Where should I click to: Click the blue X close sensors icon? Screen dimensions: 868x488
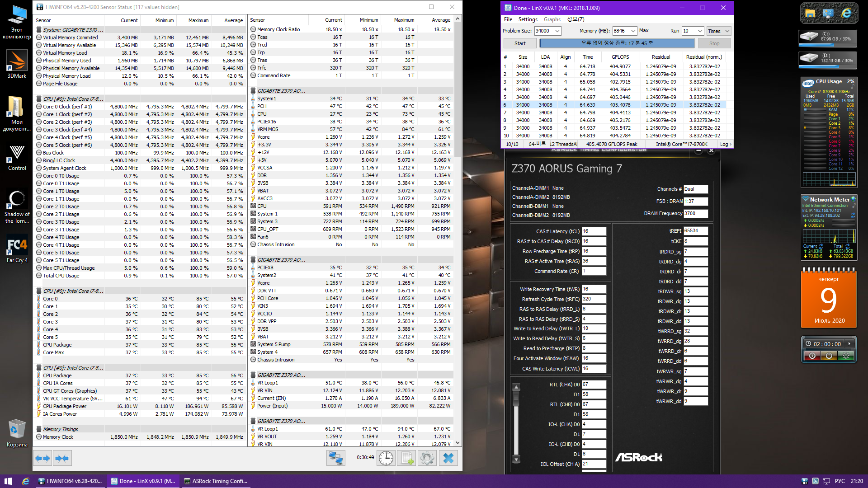[x=448, y=458]
